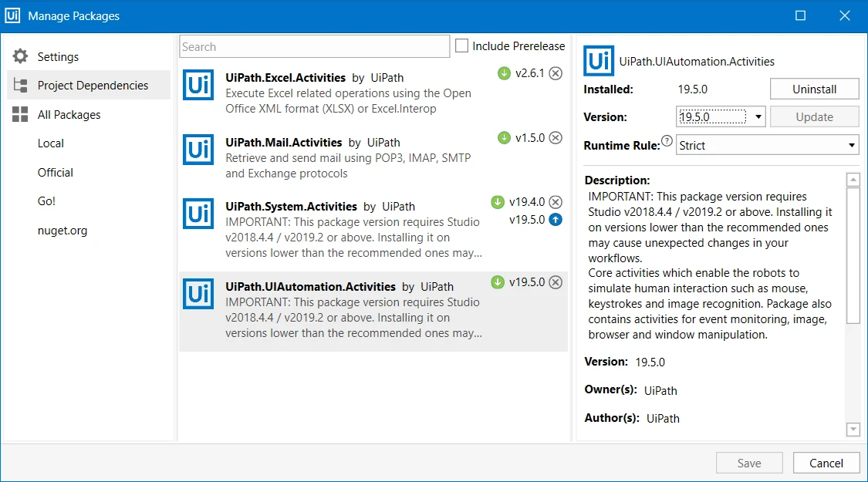Click the installed green icon for Excel v2.6.1
Viewport: 868px width, 482px height.
504,73
